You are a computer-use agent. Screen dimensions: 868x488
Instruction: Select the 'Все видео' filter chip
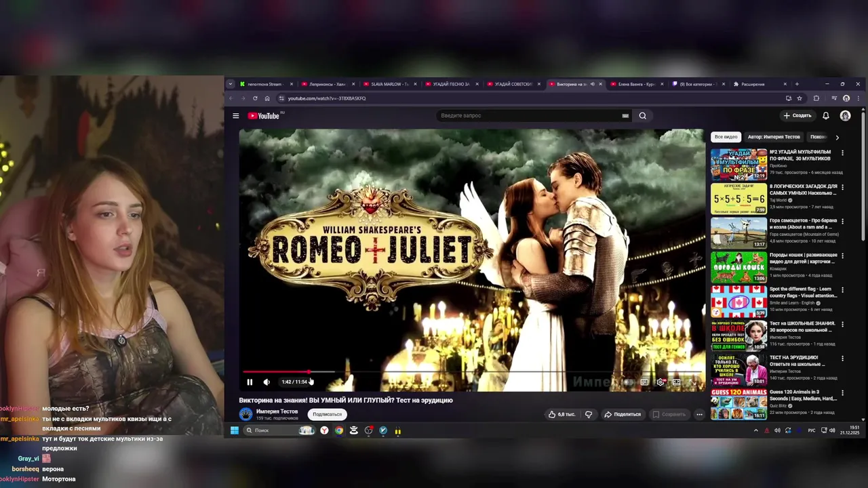pos(726,137)
